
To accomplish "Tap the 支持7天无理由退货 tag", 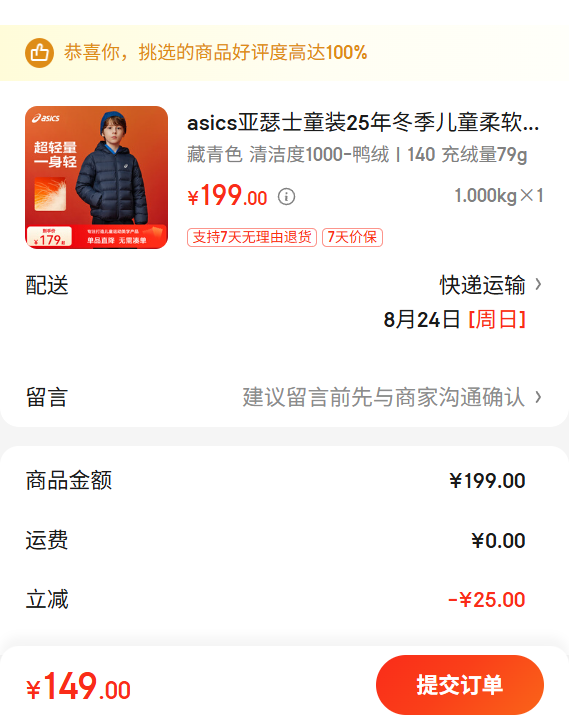I will (252, 237).
